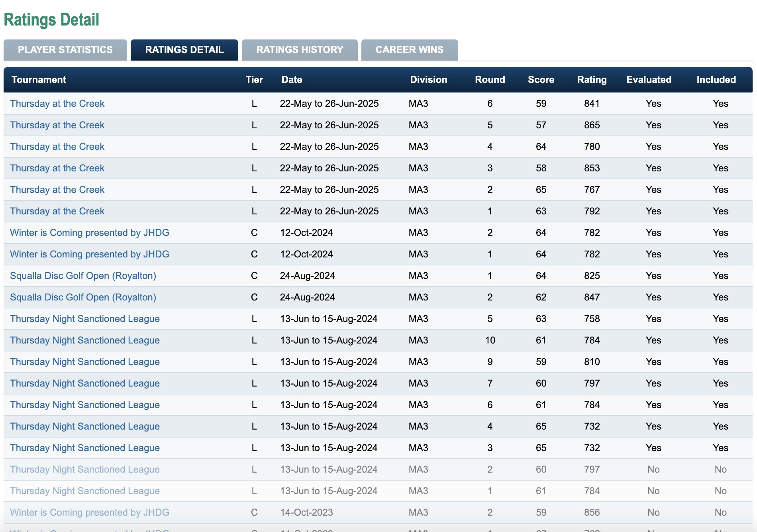Open Thursday Night Sanctioned League round 7 link
The width and height of the screenshot is (757, 532).
pyautogui.click(x=85, y=383)
